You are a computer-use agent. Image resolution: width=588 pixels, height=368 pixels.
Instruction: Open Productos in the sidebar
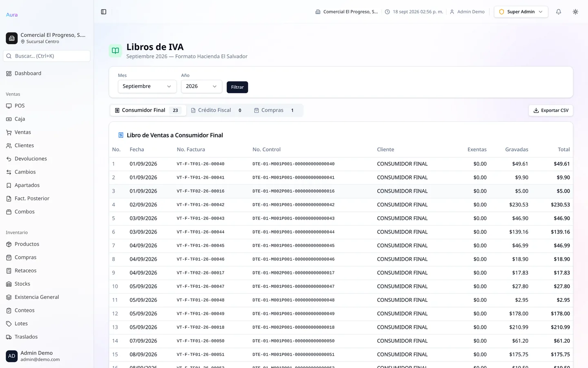pyautogui.click(x=47, y=244)
